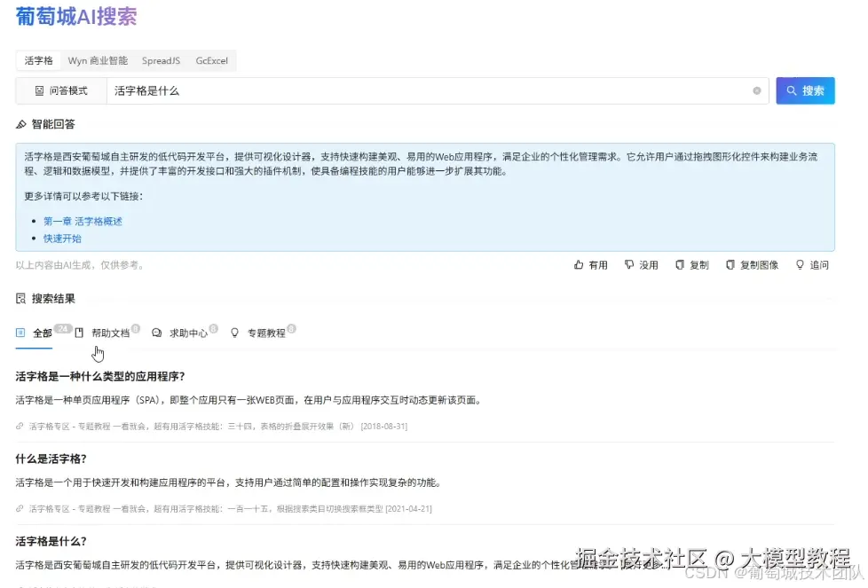868x588 pixels.
Task: Copy the answer with 复制 button
Action: (692, 265)
